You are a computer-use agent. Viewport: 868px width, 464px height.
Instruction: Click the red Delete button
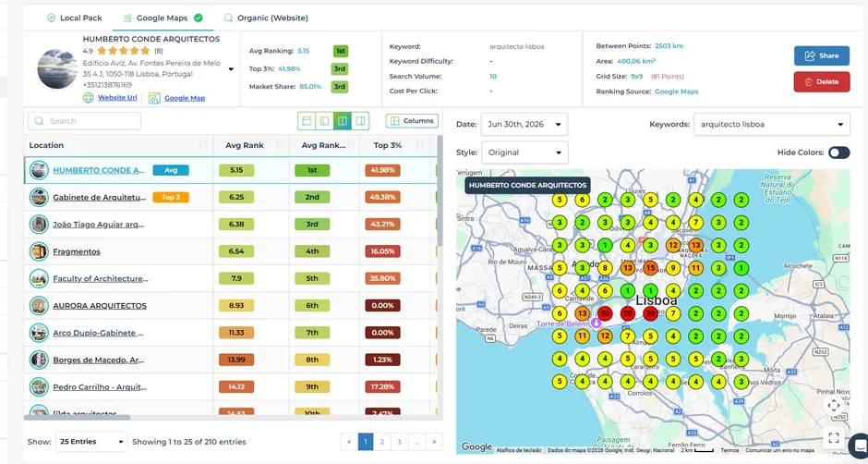pos(822,81)
